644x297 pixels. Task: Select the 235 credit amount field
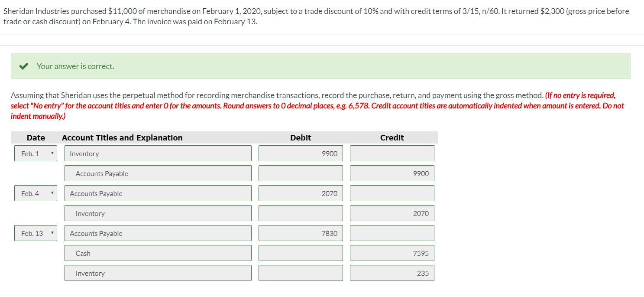392,273
